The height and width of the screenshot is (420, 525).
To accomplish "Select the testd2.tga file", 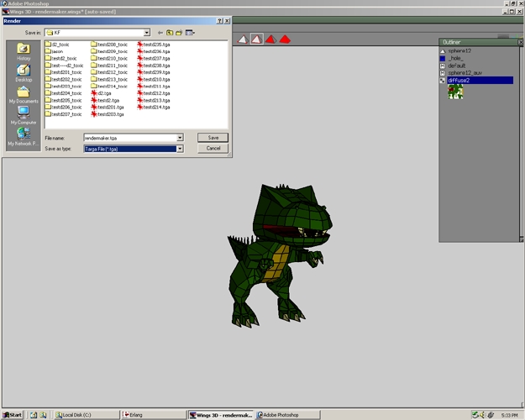I will click(106, 100).
